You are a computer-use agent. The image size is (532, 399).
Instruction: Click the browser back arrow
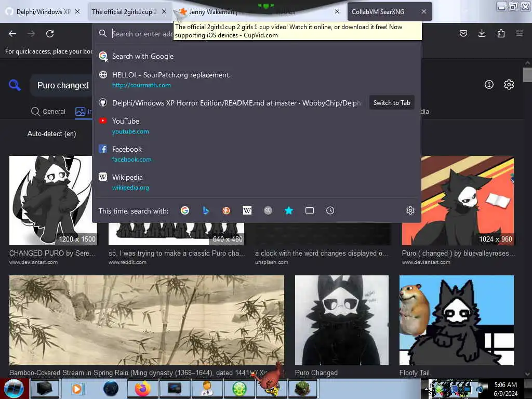coord(12,34)
